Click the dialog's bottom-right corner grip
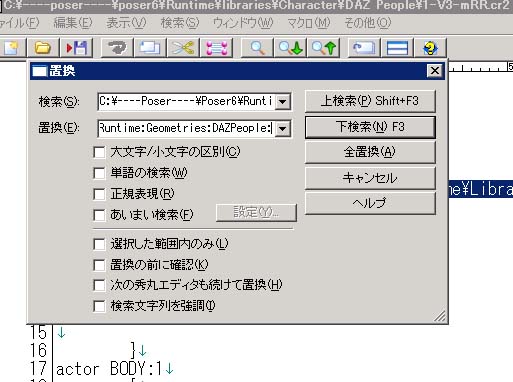This screenshot has width=513, height=382. pyautogui.click(x=440, y=316)
